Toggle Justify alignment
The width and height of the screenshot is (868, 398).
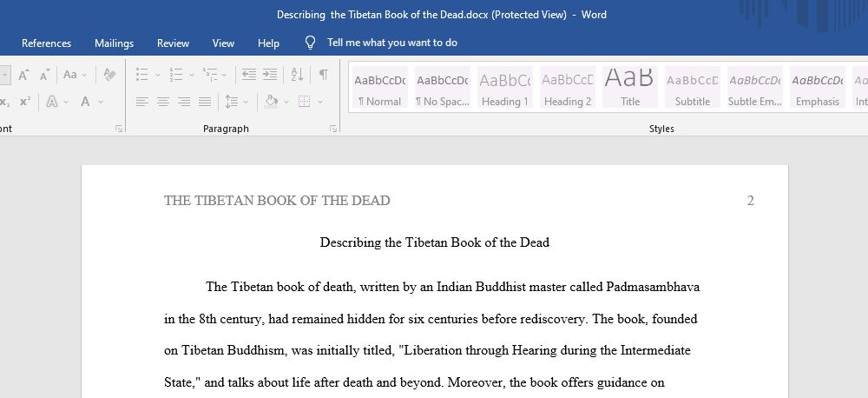coord(205,102)
